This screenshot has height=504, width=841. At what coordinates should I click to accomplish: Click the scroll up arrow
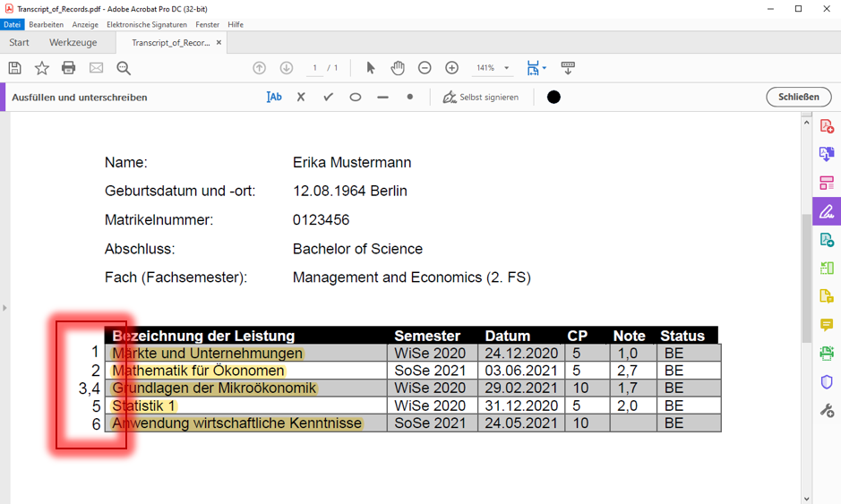pos(806,123)
